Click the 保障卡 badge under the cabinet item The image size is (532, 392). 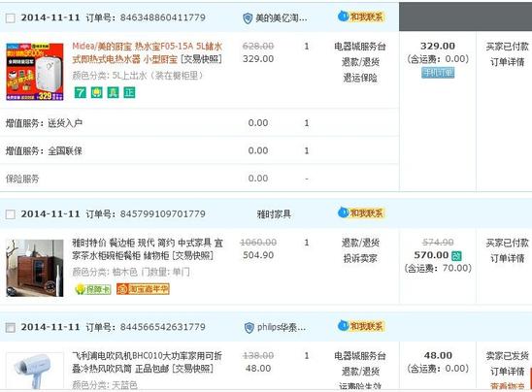pos(93,289)
